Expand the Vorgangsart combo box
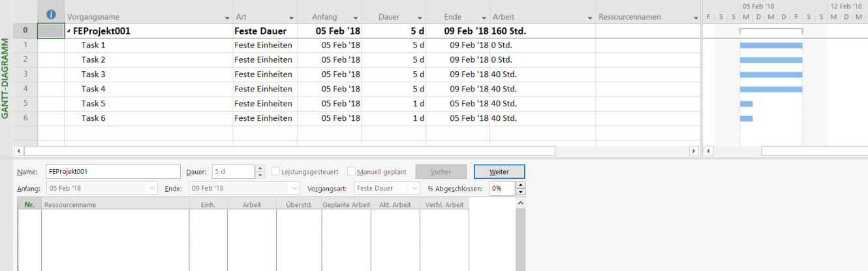868x271 pixels. pyautogui.click(x=414, y=188)
